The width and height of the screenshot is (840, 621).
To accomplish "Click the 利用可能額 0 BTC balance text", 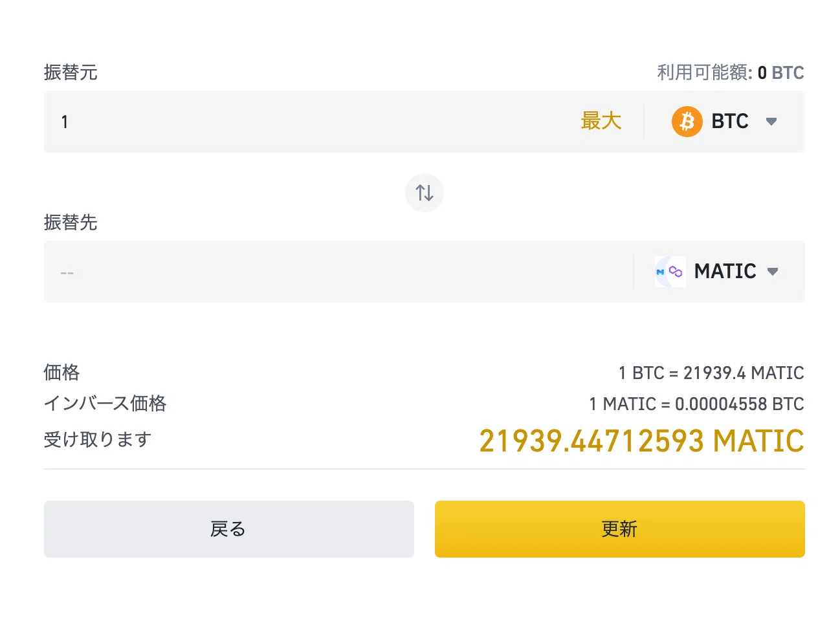I will [731, 72].
